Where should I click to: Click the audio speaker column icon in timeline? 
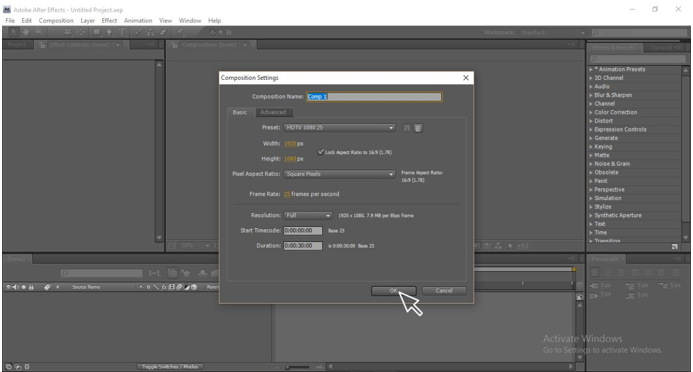[15, 287]
